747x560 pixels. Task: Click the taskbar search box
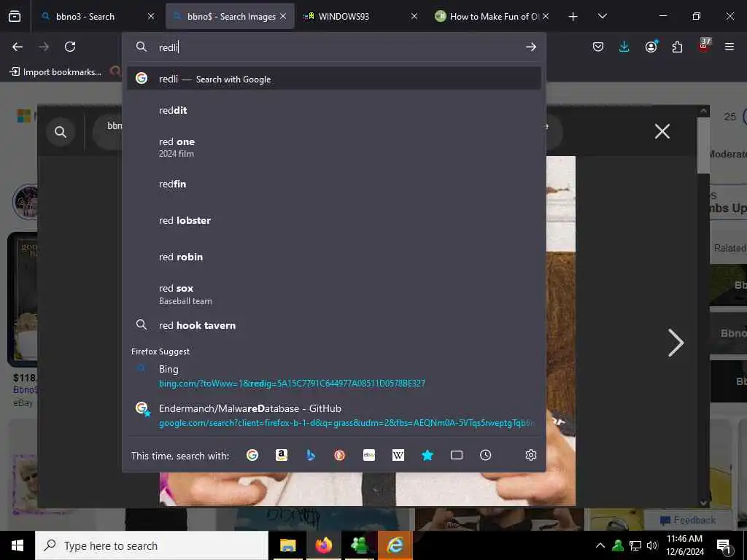pyautogui.click(x=152, y=545)
